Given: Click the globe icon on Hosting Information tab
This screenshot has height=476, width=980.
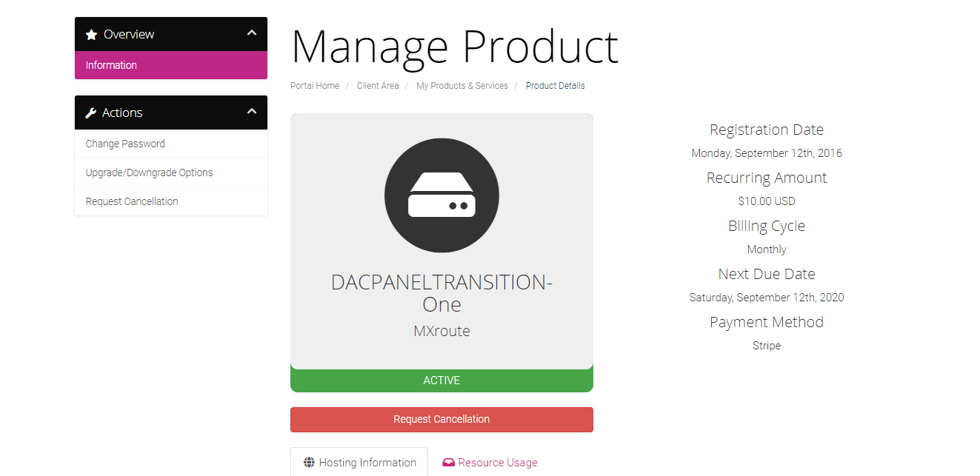Looking at the screenshot, I should [x=309, y=463].
